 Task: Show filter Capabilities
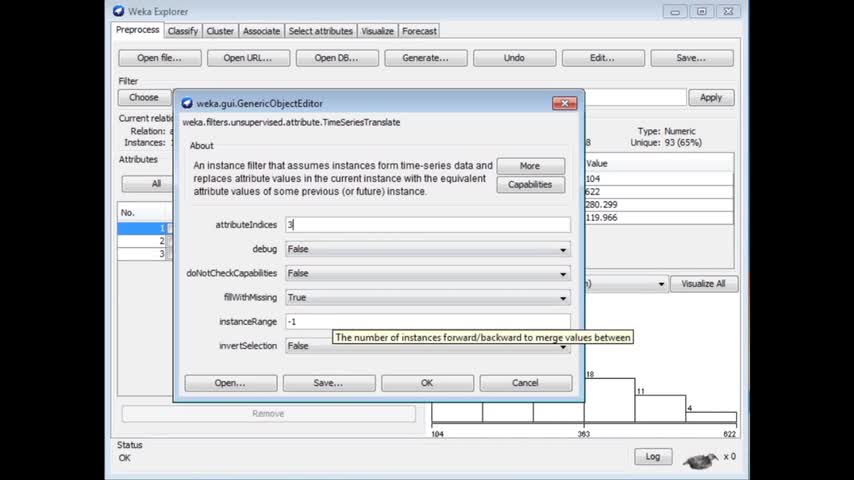(x=530, y=185)
